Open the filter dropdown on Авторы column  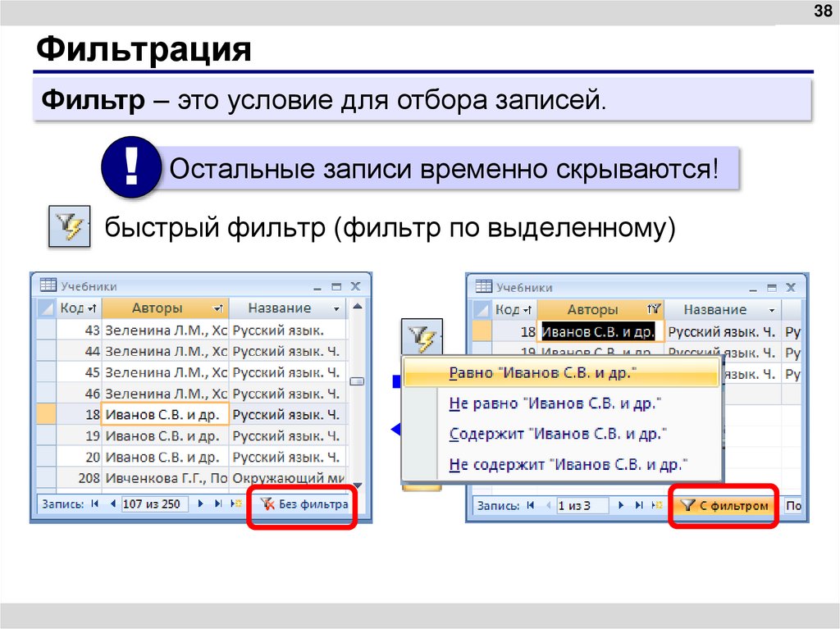pyautogui.click(x=219, y=308)
